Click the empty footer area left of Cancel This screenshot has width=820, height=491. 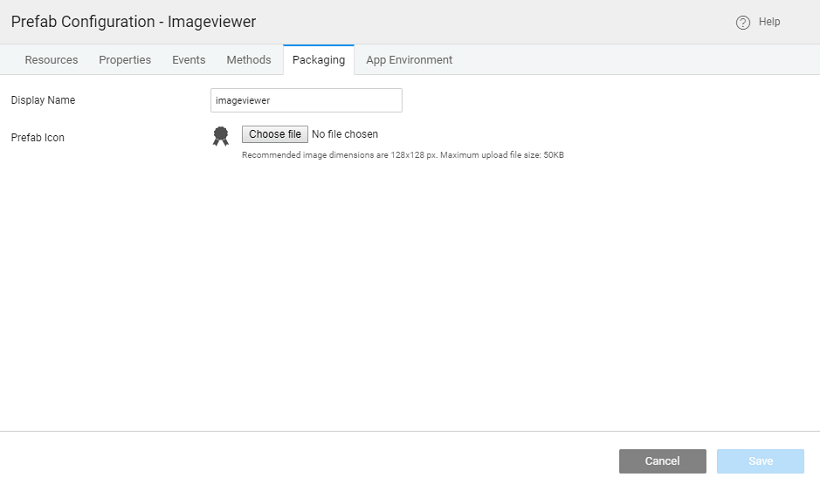(x=300, y=461)
